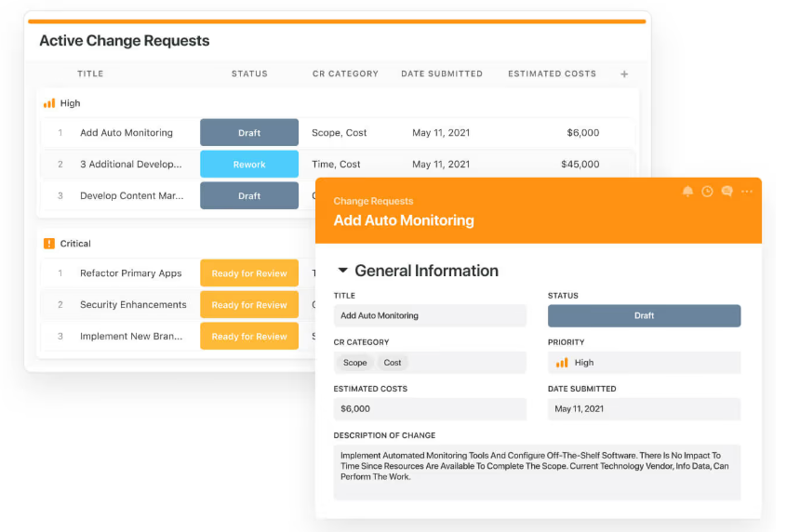Screen dimensions: 787x532
Task: Collapse the General Information section
Action: click(x=343, y=271)
